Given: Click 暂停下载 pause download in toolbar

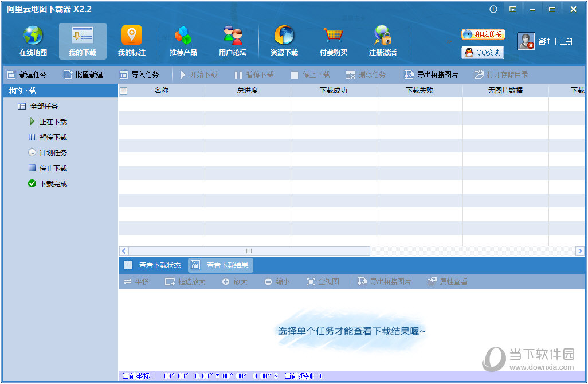Looking at the screenshot, I should 254,75.
